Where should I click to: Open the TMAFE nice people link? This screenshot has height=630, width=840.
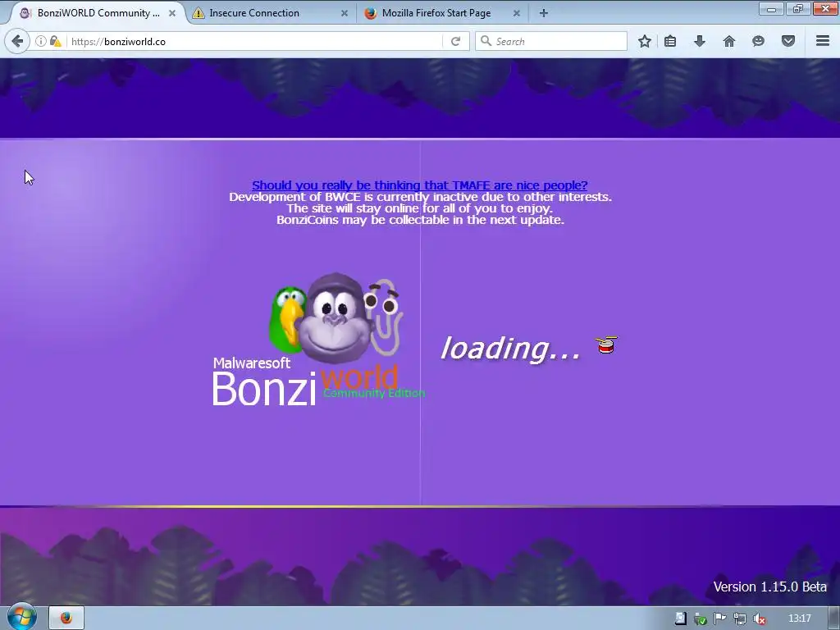[x=419, y=185]
